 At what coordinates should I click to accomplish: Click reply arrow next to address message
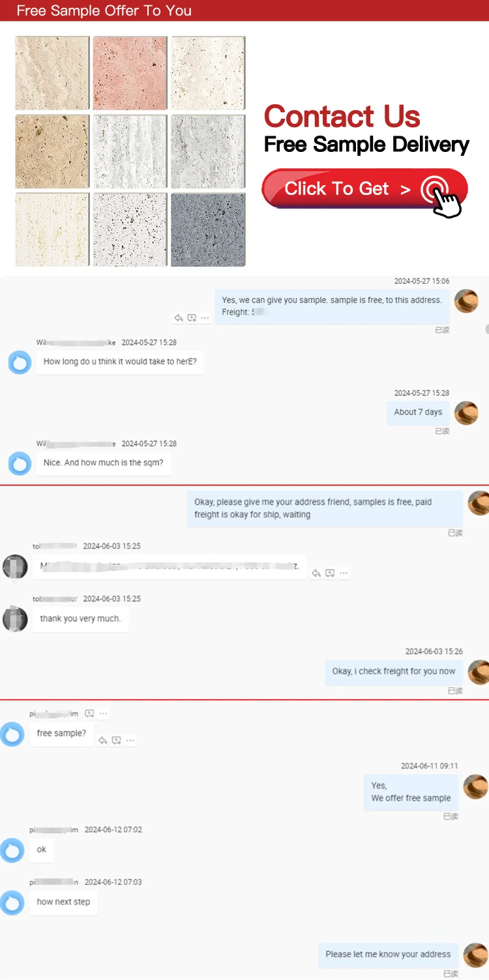click(316, 573)
